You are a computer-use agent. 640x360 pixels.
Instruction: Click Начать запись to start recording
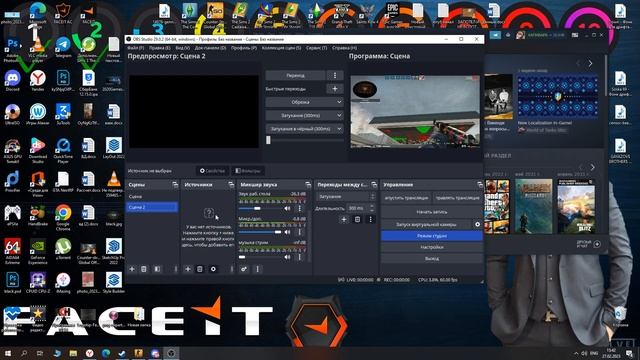point(431,212)
